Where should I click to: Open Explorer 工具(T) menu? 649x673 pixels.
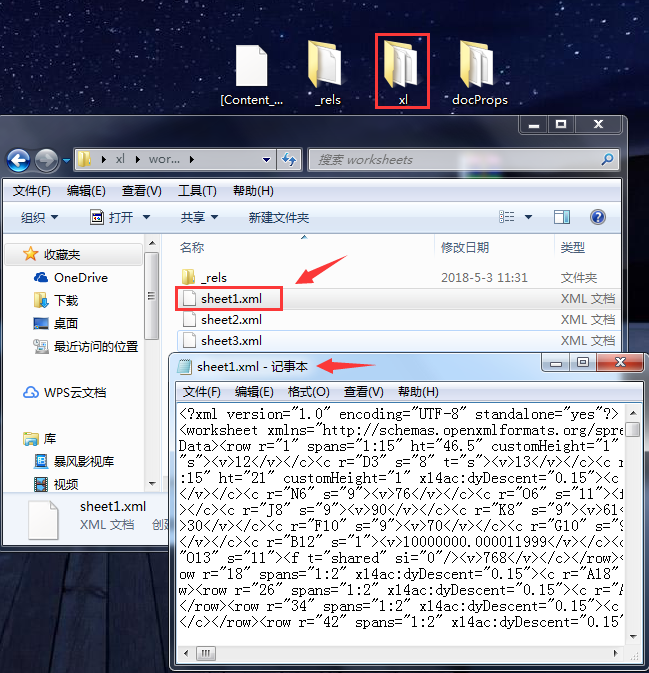point(197,191)
